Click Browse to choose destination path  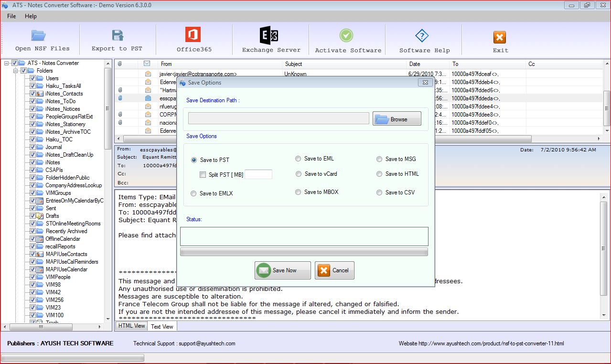click(x=397, y=119)
